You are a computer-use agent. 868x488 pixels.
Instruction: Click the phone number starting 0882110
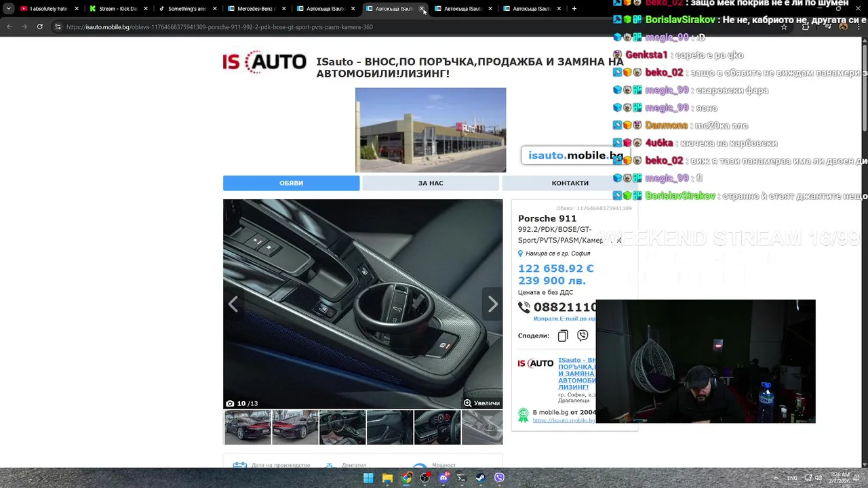(565, 307)
